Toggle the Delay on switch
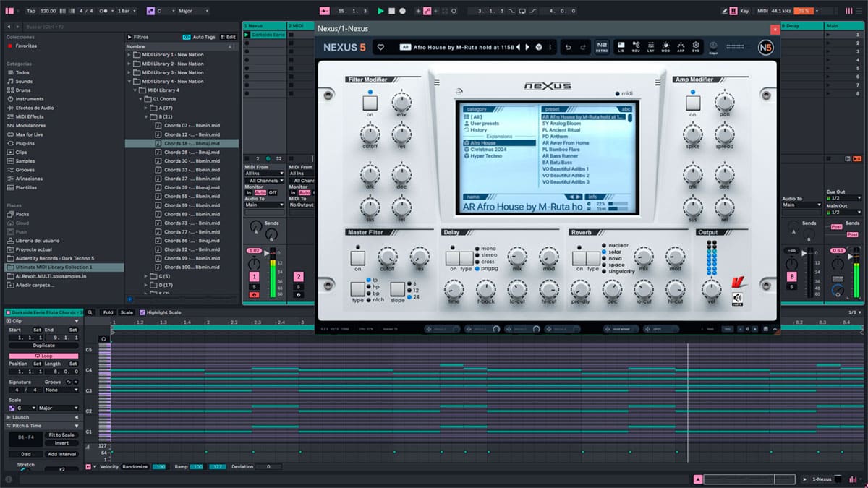Screen dimensions: 868x488 click(x=453, y=257)
